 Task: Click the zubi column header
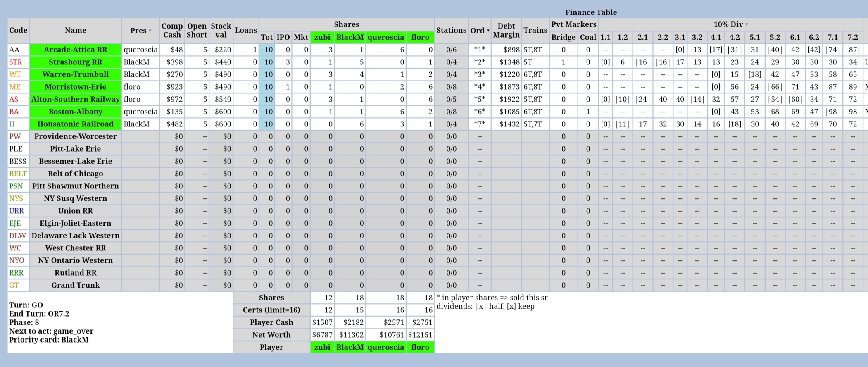322,37
